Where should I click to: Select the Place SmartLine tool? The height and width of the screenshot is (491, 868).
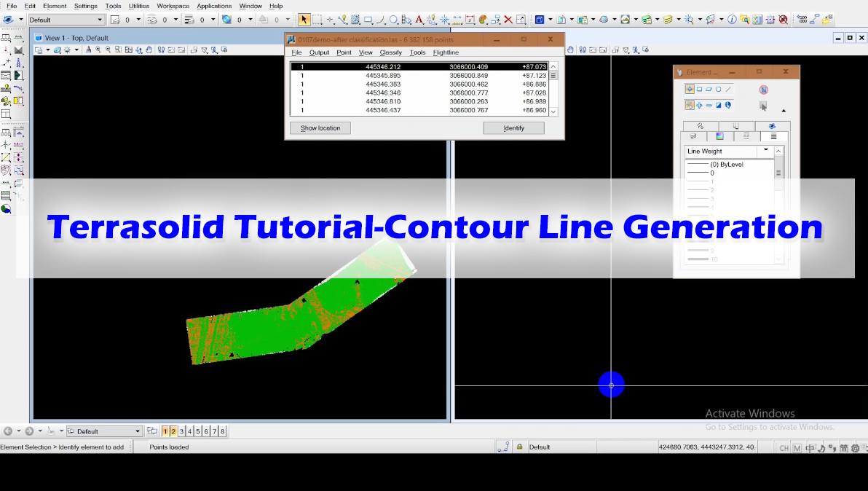343,20
